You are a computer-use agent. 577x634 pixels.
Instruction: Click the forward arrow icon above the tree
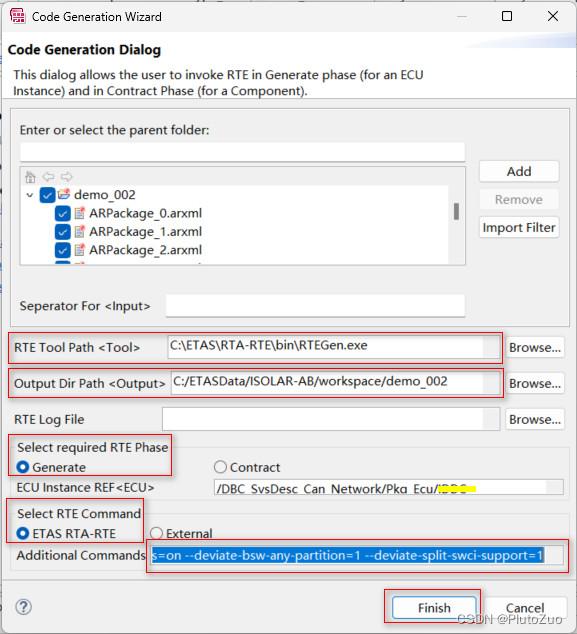click(66, 177)
